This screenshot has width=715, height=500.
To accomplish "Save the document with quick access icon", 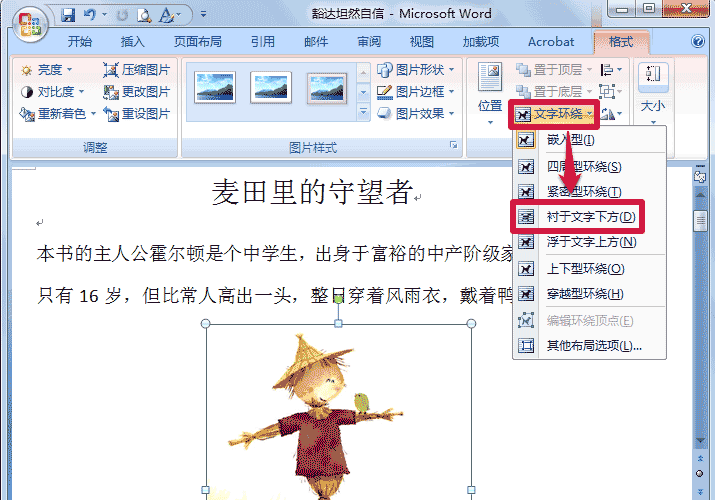I will point(68,15).
